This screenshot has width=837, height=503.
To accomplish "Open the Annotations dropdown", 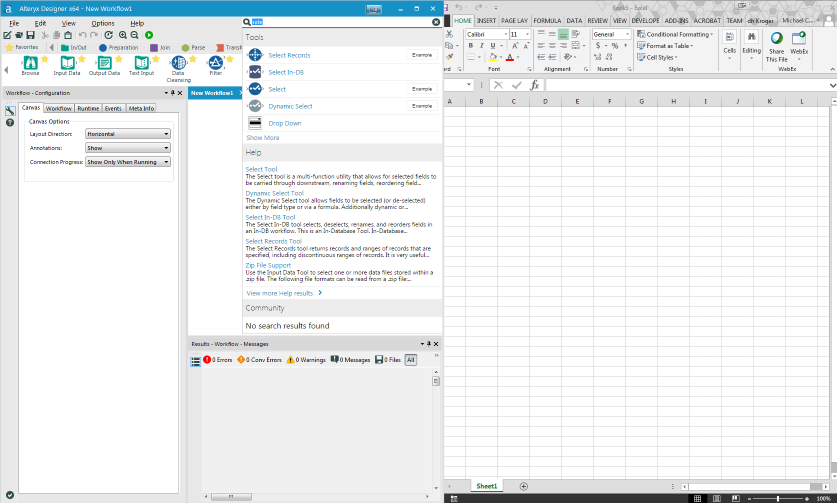I will point(128,148).
